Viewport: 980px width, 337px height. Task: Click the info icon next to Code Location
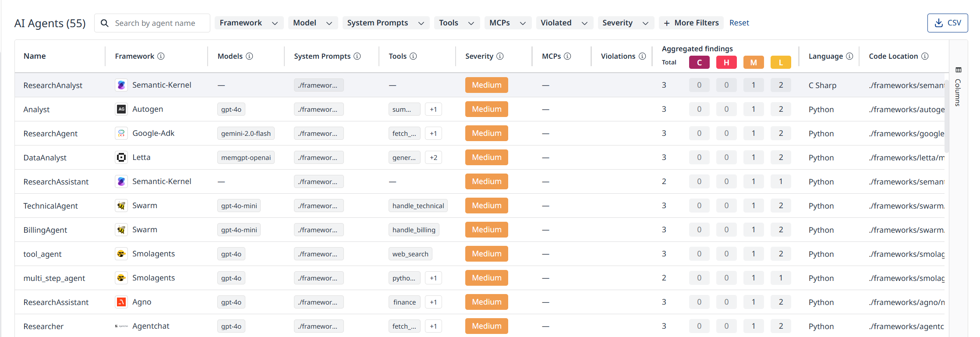[925, 56]
